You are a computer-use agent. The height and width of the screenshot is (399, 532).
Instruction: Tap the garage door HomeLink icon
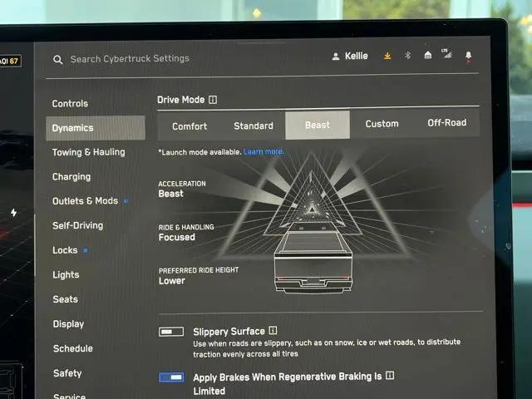coord(428,55)
